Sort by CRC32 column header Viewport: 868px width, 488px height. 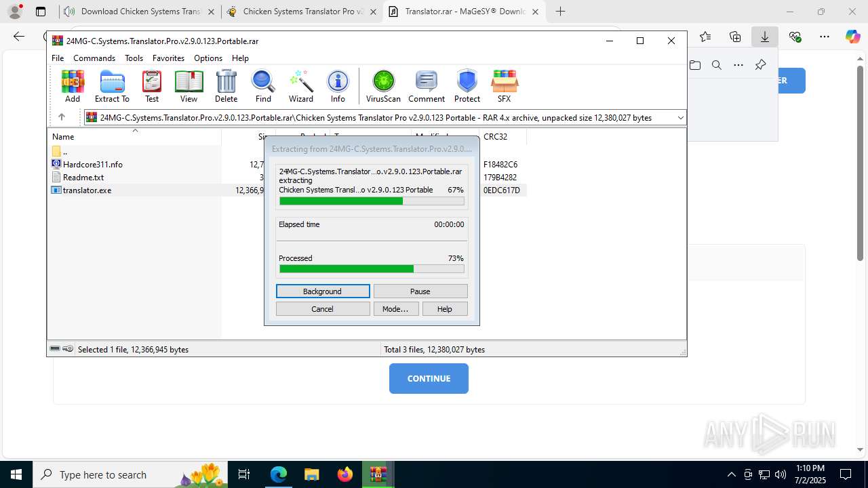coord(502,137)
